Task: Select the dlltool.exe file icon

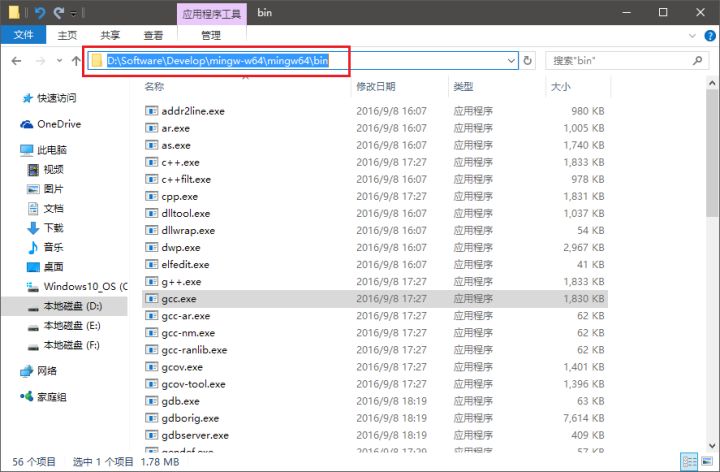Action: (152, 213)
